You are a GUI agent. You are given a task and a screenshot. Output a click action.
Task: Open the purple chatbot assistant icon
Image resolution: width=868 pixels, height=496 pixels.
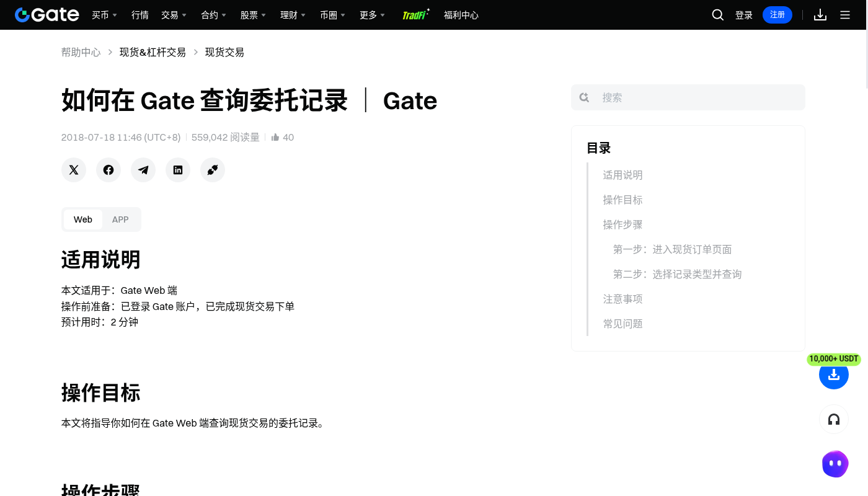(835, 464)
